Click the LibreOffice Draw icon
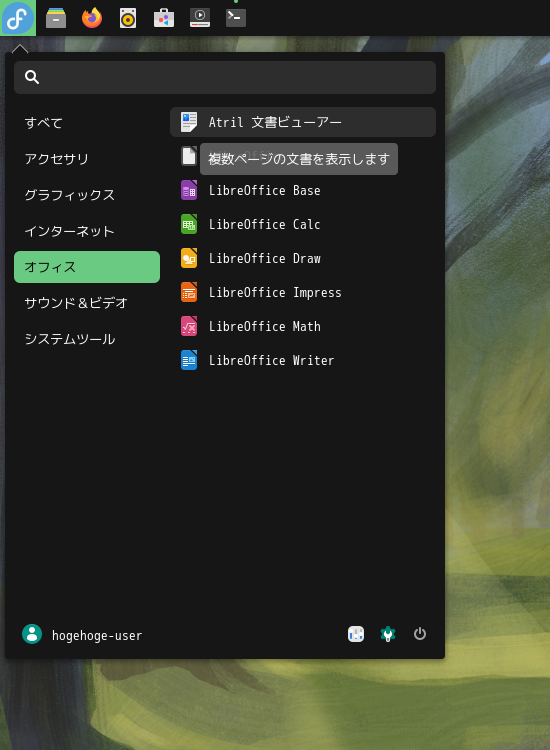The image size is (550, 750). click(x=189, y=258)
